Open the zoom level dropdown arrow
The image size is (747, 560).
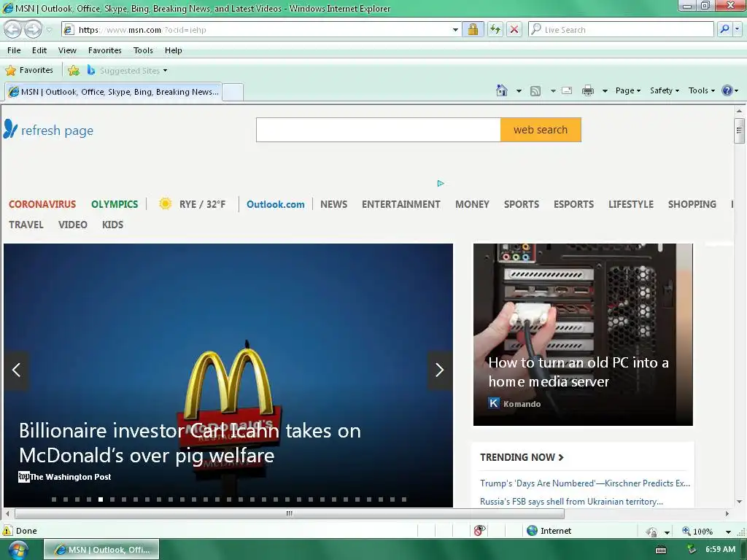[728, 532]
